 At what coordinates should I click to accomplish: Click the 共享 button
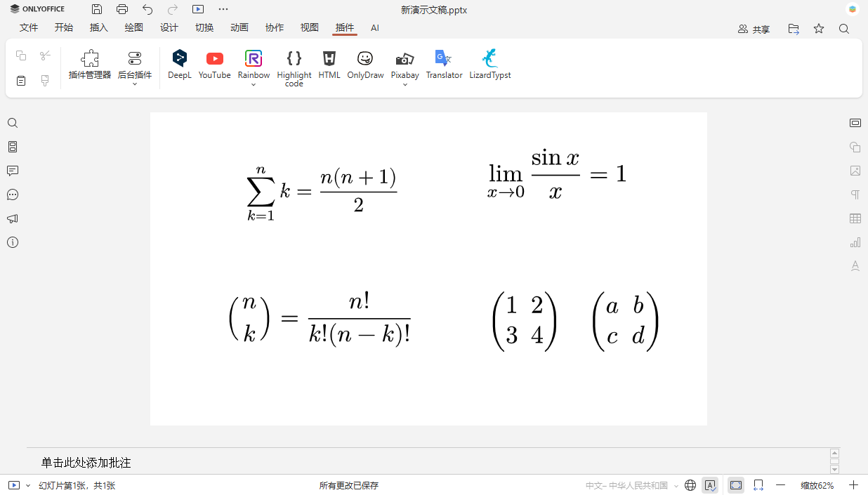click(x=754, y=29)
